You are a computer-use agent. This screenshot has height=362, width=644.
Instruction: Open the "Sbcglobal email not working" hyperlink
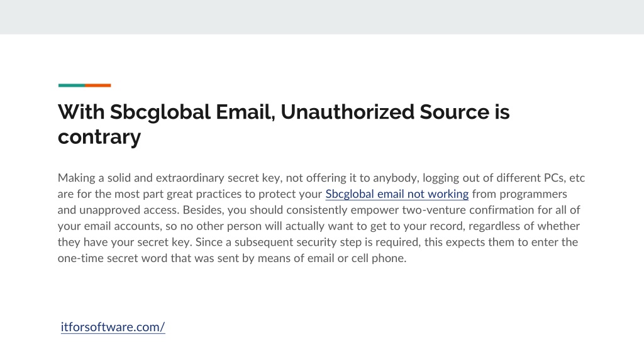point(397,194)
